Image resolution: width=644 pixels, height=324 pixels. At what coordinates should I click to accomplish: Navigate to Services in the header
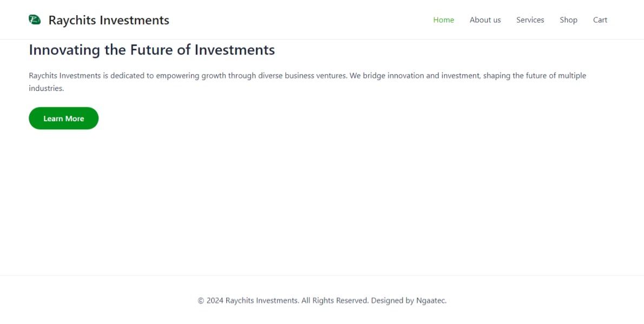point(530,20)
